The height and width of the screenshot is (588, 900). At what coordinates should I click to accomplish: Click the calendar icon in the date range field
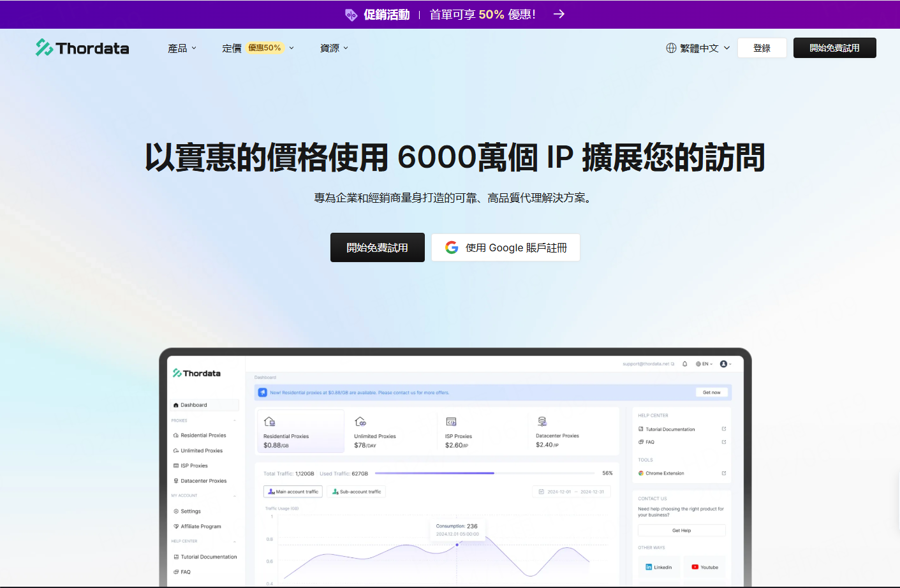click(541, 492)
